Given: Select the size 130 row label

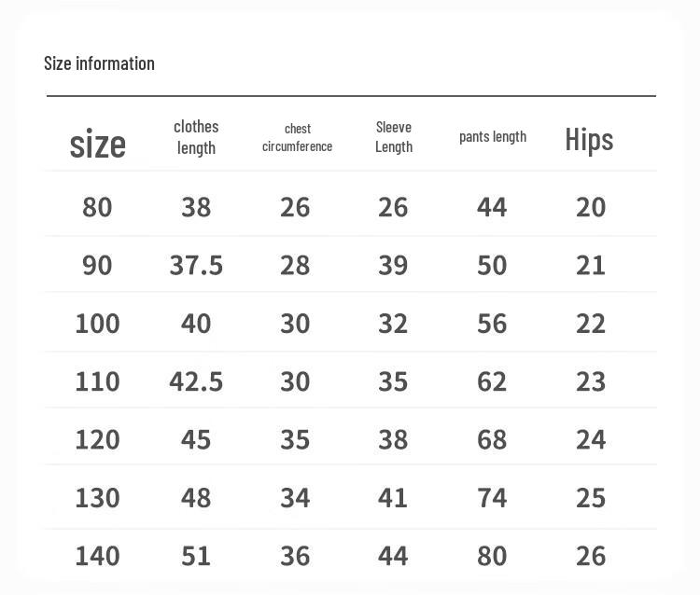Looking at the screenshot, I should 97,498.
